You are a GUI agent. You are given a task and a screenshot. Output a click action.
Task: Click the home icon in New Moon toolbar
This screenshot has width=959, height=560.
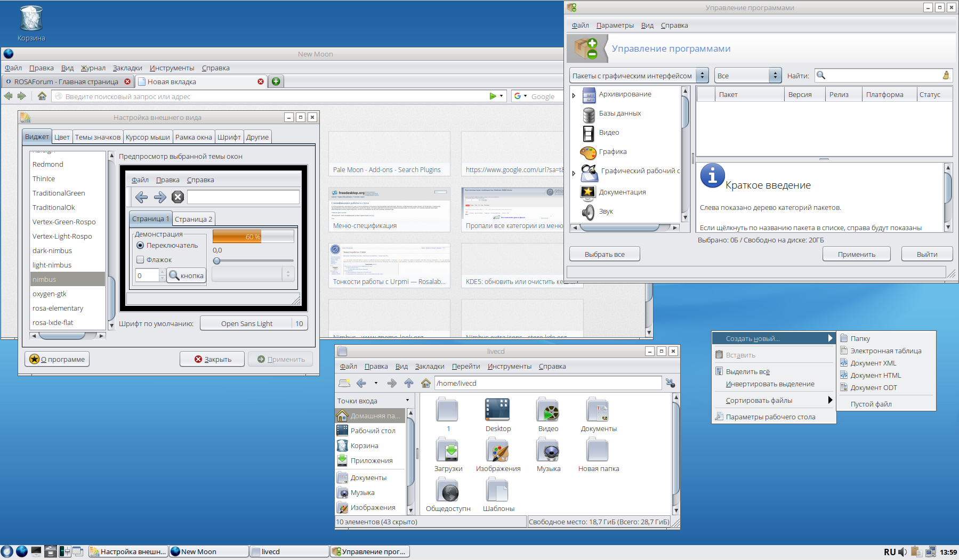(42, 96)
